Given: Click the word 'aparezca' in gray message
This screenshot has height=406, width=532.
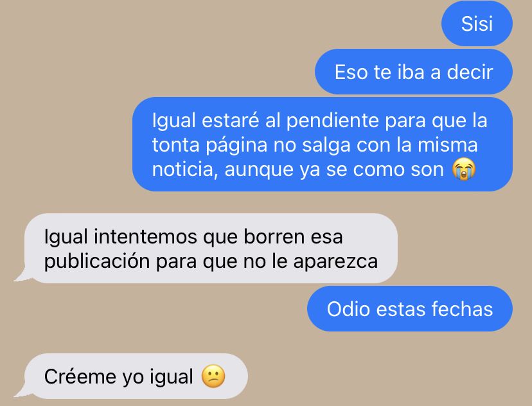Looking at the screenshot, I should [335, 262].
